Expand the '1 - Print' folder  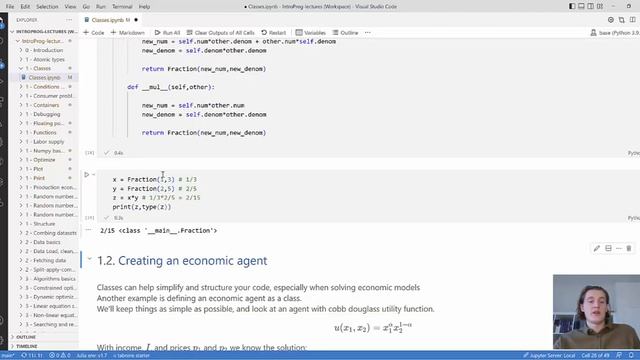(44, 178)
